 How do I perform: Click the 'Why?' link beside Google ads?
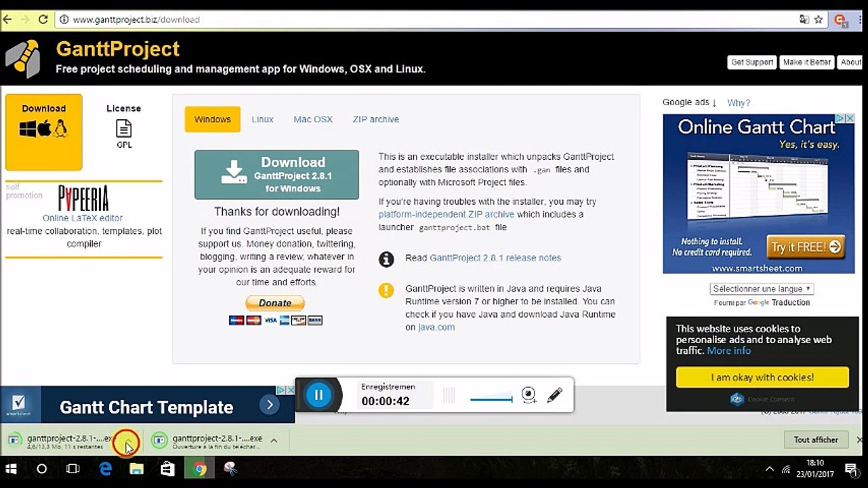(739, 103)
